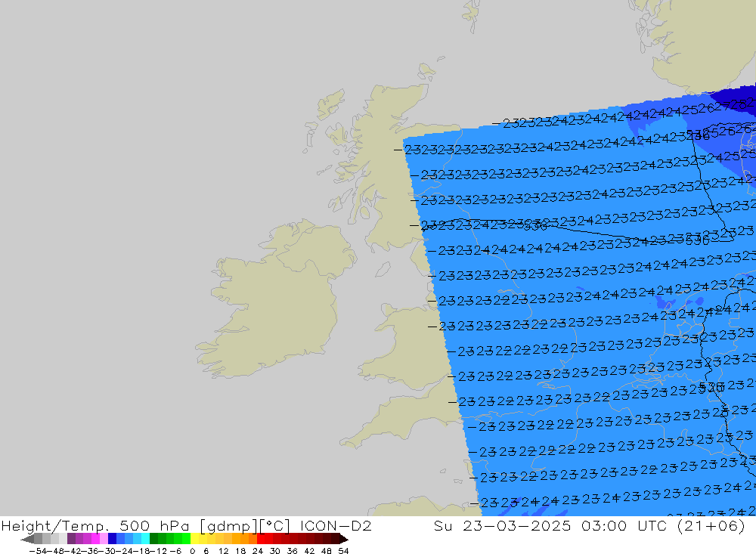Click the '0' legend label

(x=192, y=551)
